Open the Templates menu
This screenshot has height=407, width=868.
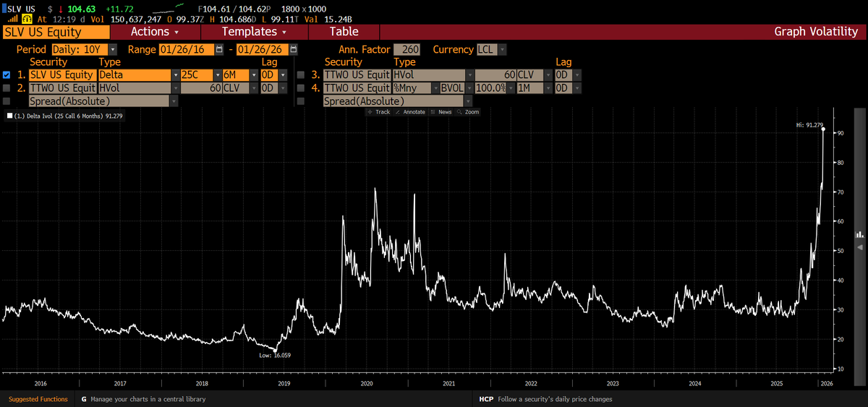click(254, 32)
